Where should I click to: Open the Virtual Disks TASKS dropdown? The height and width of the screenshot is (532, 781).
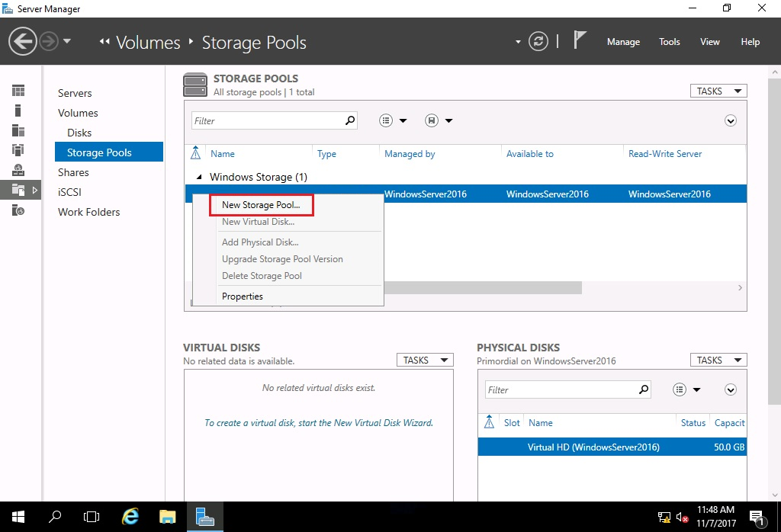425,360
